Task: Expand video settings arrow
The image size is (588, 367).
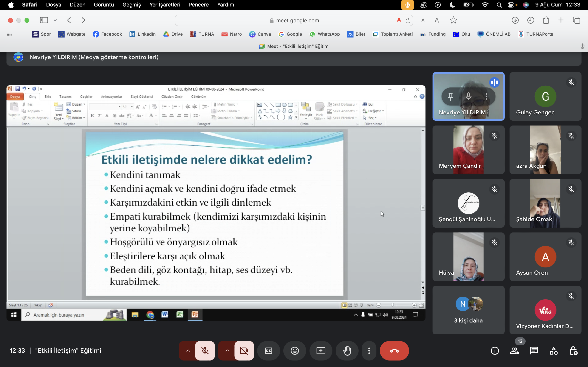Action: [x=227, y=350]
